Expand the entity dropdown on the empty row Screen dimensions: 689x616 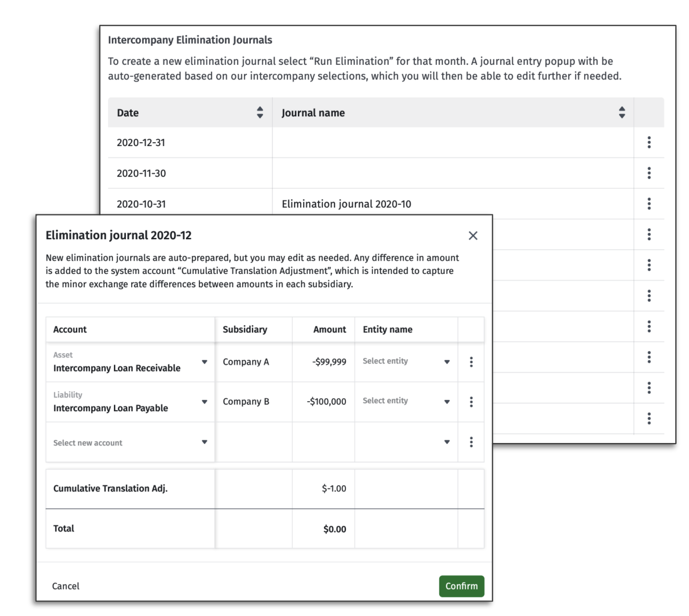pyautogui.click(x=447, y=442)
